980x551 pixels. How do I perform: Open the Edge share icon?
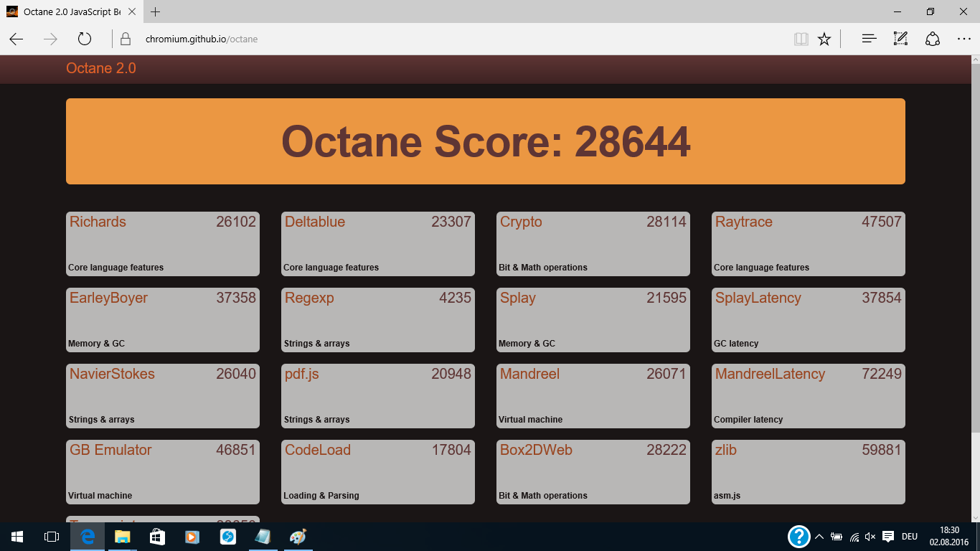coord(932,39)
